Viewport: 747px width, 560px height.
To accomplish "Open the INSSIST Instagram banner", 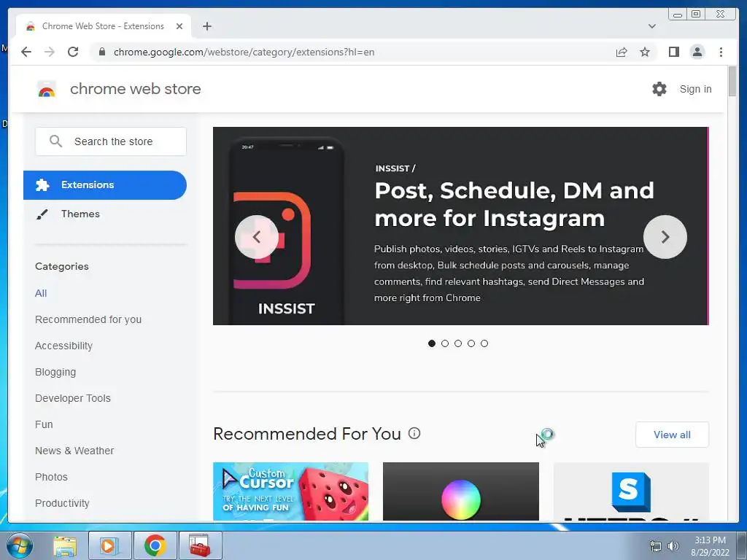I will pyautogui.click(x=461, y=226).
